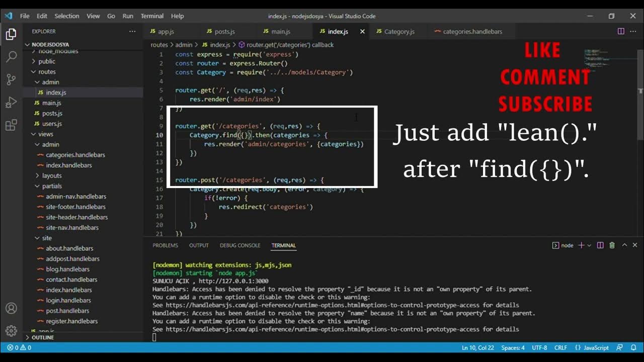The height and width of the screenshot is (362, 644).
Task: Click the Visual Studio Code logo icon
Action: click(x=9, y=16)
